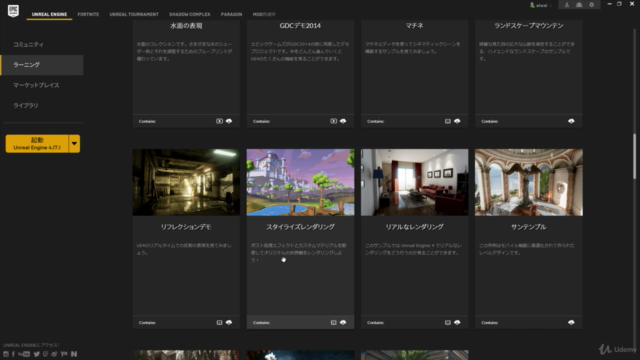Click the ランドスケープマウンテン card title
The image size is (640, 360).
[529, 26]
